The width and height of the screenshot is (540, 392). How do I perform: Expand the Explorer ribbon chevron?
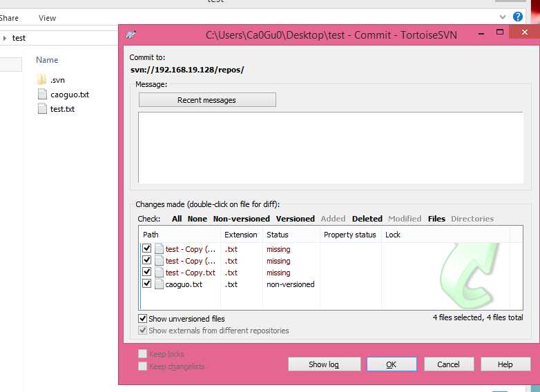coord(503,17)
